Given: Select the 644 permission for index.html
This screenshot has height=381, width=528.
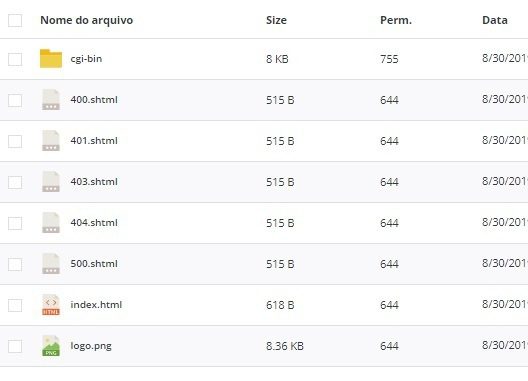Looking at the screenshot, I should coord(389,305).
